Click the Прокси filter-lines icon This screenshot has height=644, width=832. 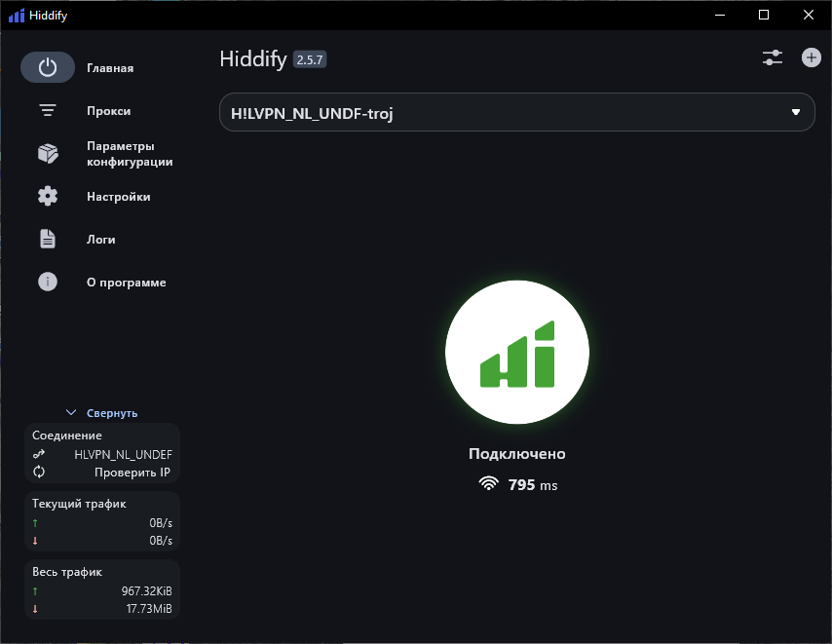coord(48,110)
